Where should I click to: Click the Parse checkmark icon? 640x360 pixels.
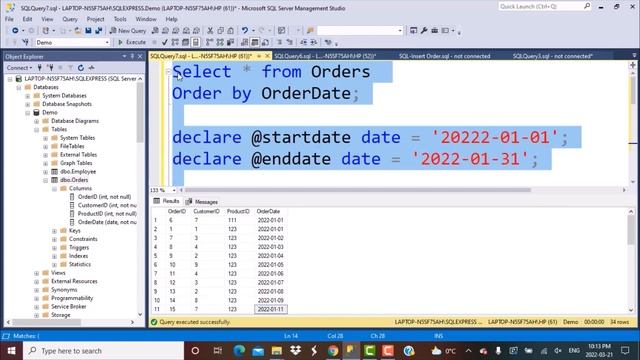[x=164, y=42]
